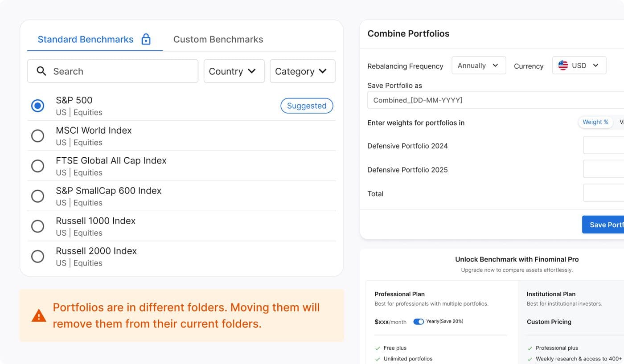Click the Combine Portfolios heading

[408, 33]
